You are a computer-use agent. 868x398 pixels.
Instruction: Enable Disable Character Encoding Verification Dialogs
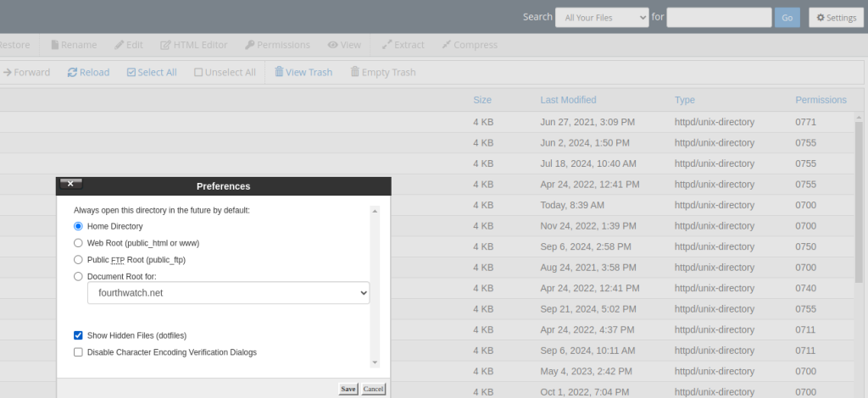tap(79, 352)
